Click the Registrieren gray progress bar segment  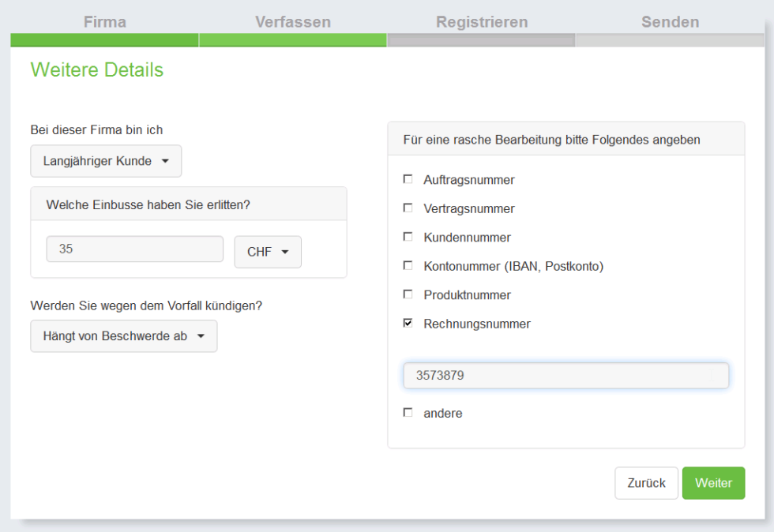pos(481,40)
